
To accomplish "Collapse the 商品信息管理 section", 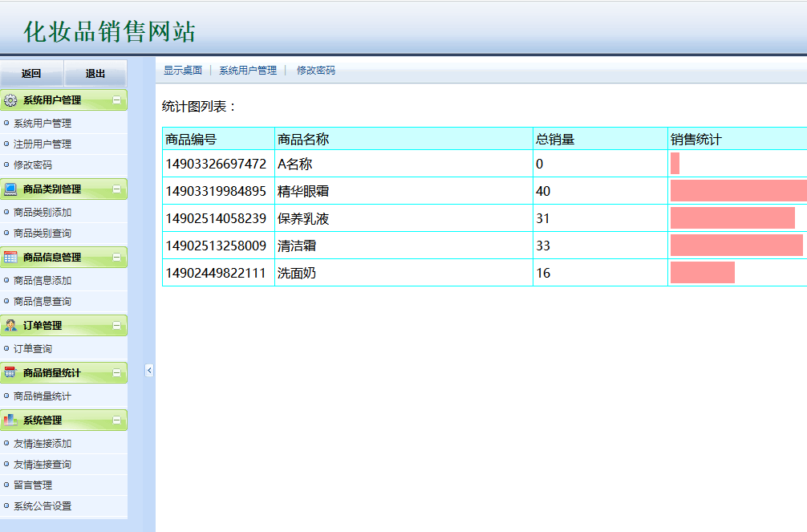I will (117, 257).
